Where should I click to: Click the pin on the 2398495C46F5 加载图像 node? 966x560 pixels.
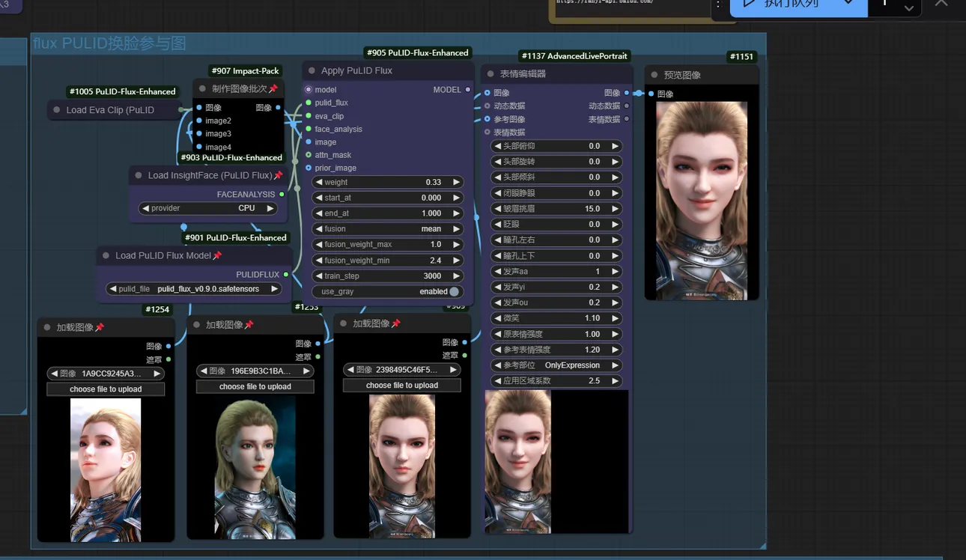[395, 323]
